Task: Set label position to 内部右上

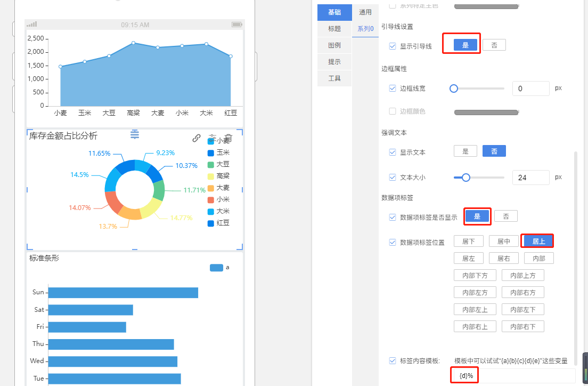Action: [475, 326]
